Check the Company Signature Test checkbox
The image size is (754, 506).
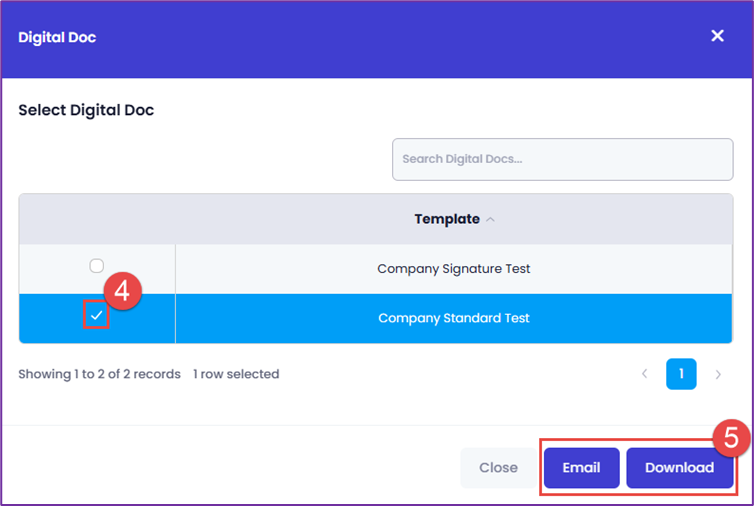tap(97, 266)
